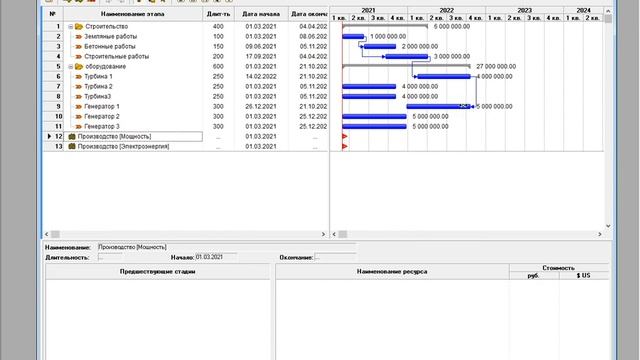Click the stage table horizontal scroll left arrow
Viewport: 640px width, 360px height.
[47, 234]
